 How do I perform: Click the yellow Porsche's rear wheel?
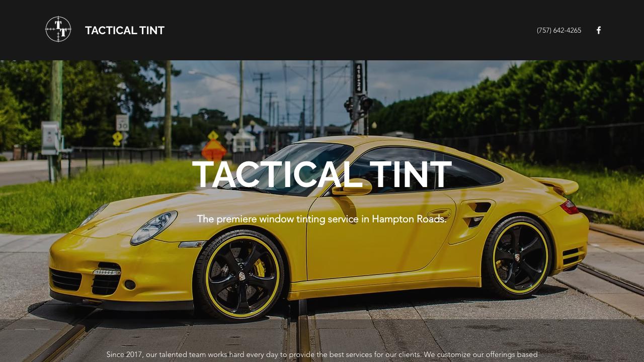(x=518, y=256)
